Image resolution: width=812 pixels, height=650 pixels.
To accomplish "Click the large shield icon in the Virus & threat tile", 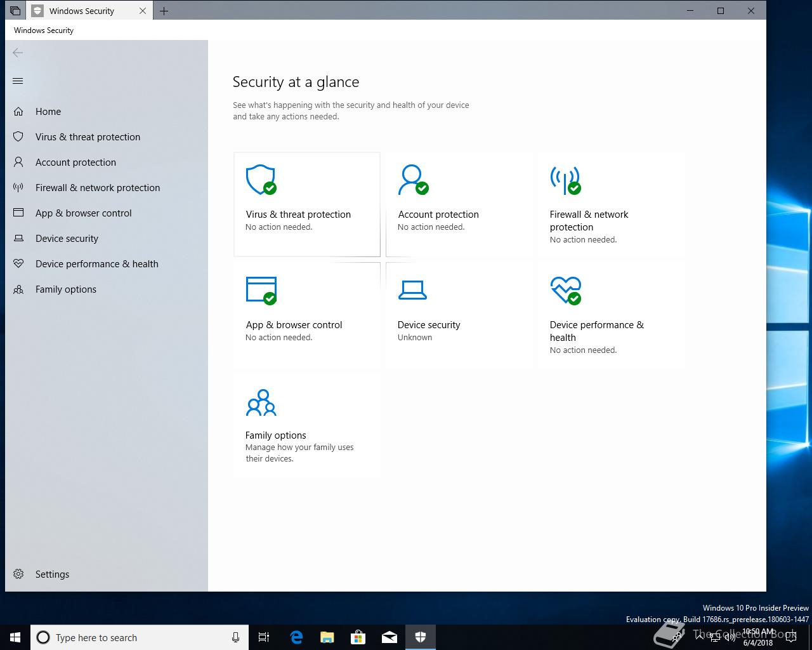I will coord(261,180).
